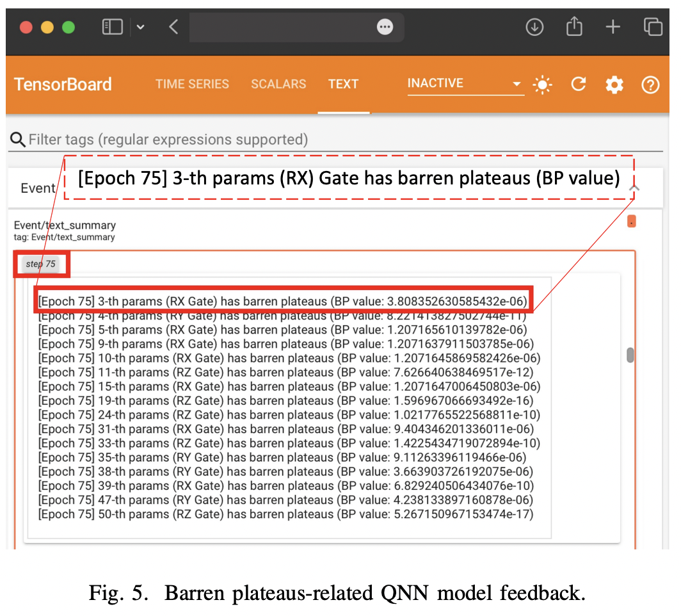Toggle light/dark mode in TensorBoard
This screenshot has height=616, width=681.
click(x=542, y=84)
